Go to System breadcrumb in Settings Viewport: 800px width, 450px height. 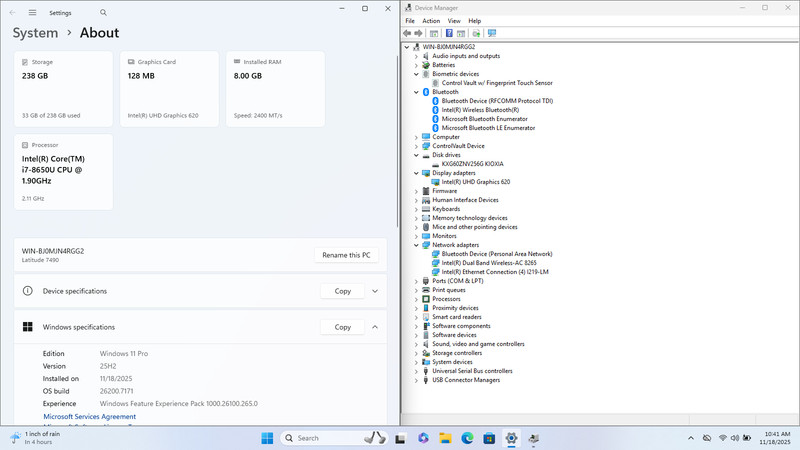[35, 33]
